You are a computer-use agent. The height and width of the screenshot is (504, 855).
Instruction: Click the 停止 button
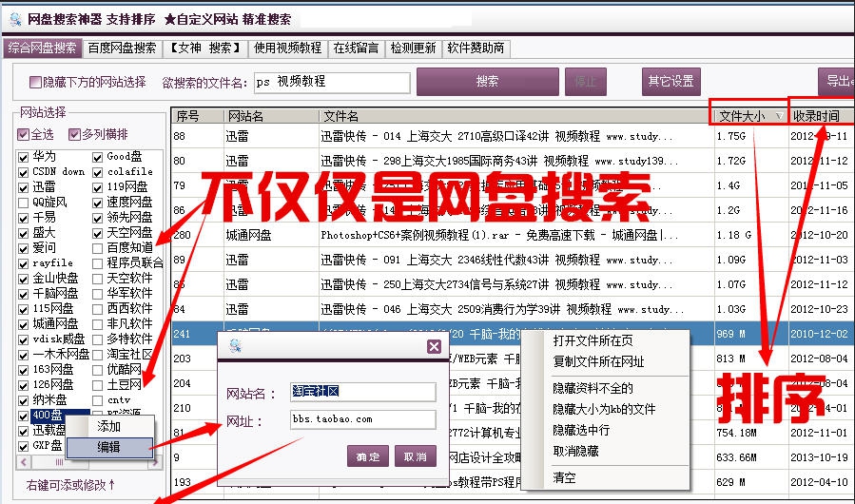pyautogui.click(x=586, y=81)
